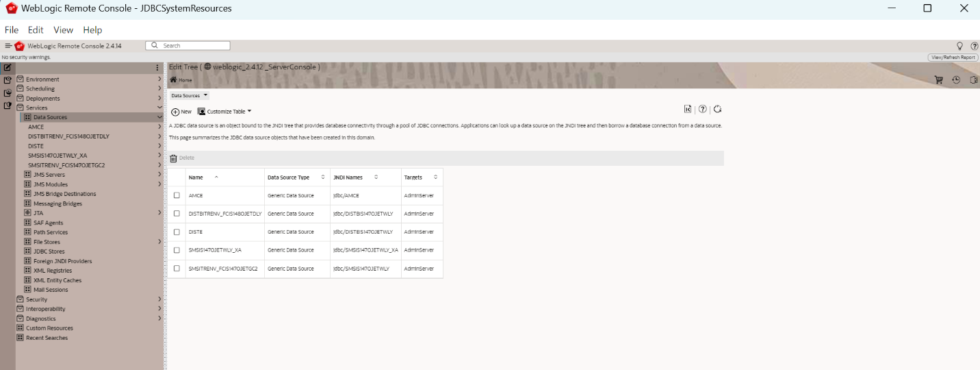
Task: Select the SMSIS147OJETWLY_XA tree node
Action: click(x=57, y=156)
